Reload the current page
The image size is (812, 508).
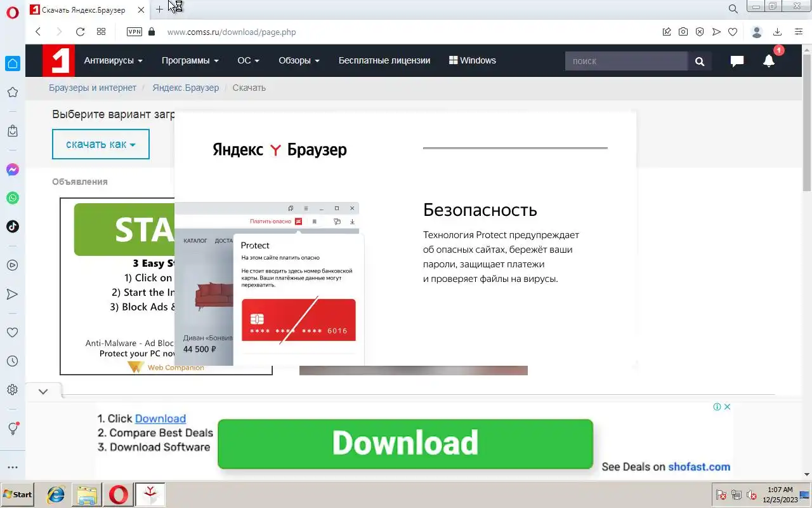coord(80,32)
